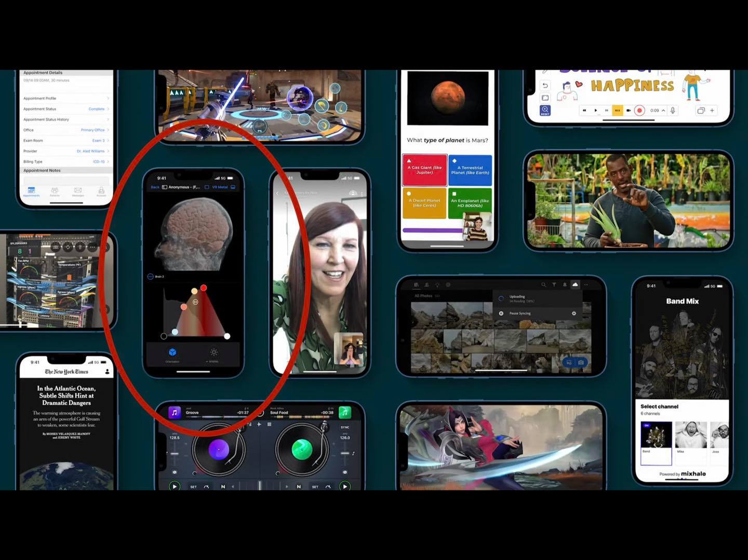The width and height of the screenshot is (748, 560).
Task: Play the whiteboard recording with the play icon
Action: (595, 111)
